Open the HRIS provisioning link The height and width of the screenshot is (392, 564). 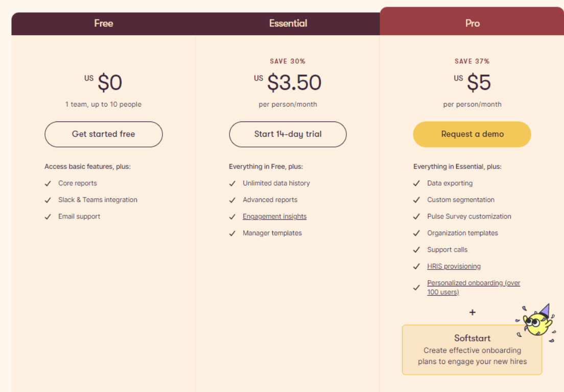(x=454, y=266)
